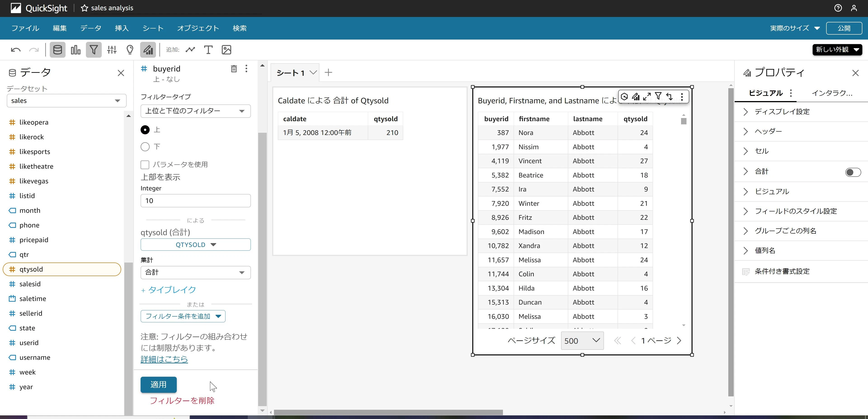This screenshot has width=868, height=419.
Task: Add a new sheet plus button
Action: [328, 73]
